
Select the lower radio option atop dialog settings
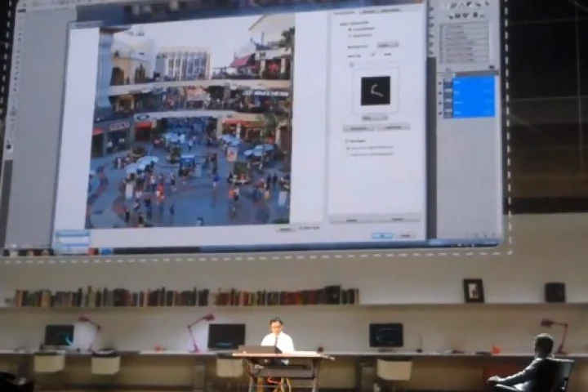point(350,36)
